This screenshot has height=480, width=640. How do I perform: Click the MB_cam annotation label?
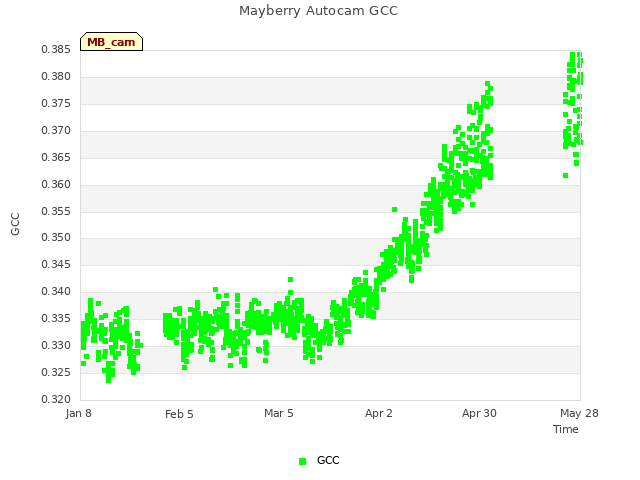[x=111, y=42]
